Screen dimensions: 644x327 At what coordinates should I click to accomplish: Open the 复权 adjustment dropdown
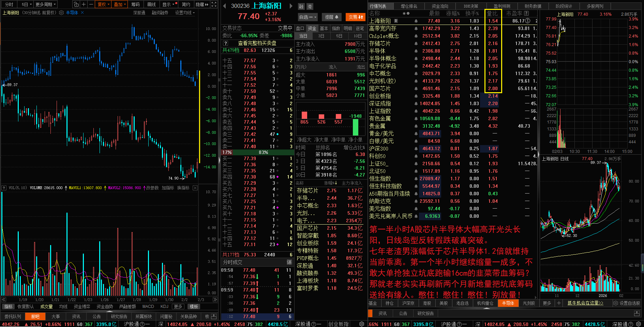104,4
